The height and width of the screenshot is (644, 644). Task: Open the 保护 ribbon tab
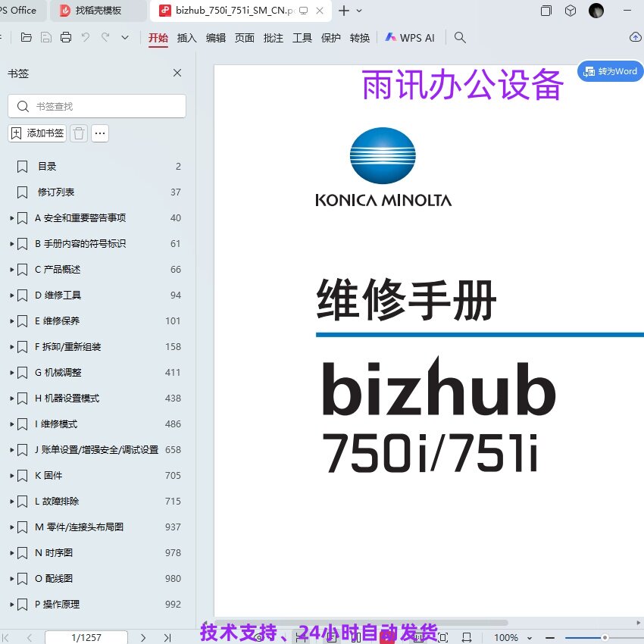pos(330,38)
